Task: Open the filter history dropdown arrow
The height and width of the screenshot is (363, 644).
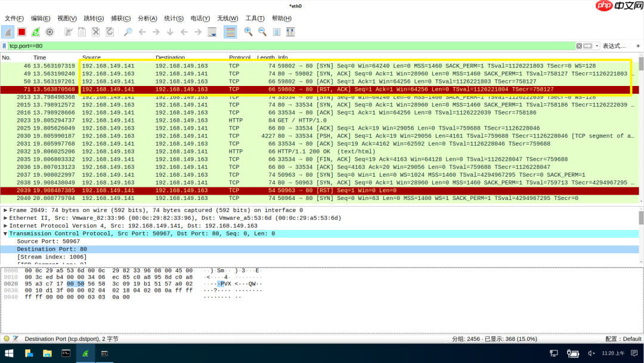Action: (x=596, y=45)
